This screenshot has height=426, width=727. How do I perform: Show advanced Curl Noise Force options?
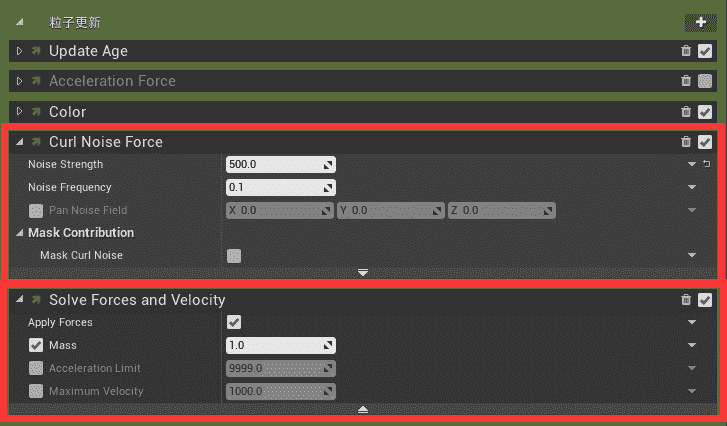click(363, 272)
